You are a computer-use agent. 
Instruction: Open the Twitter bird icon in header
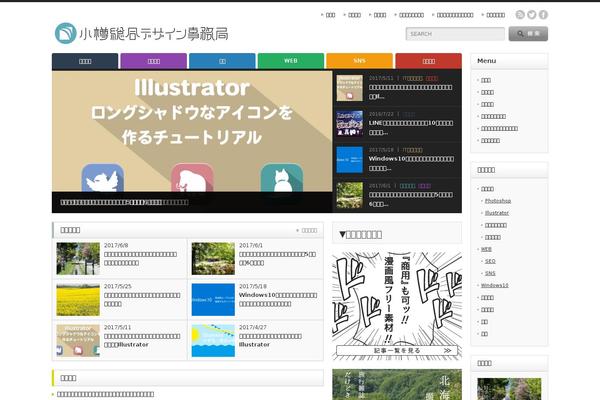(x=532, y=15)
